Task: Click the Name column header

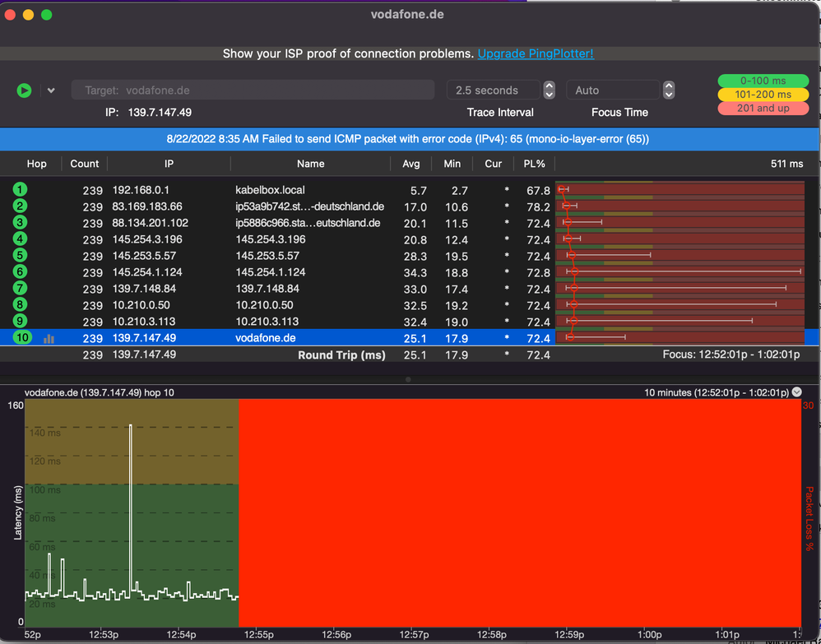Action: tap(310, 164)
